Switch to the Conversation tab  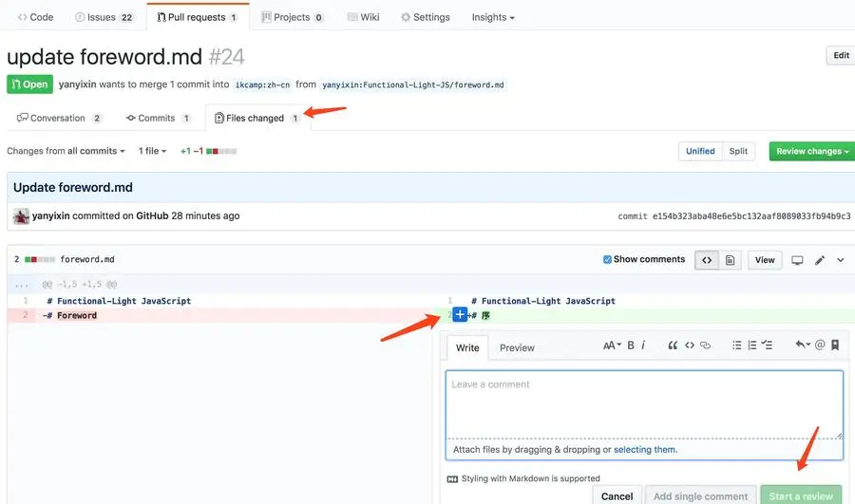[x=59, y=118]
